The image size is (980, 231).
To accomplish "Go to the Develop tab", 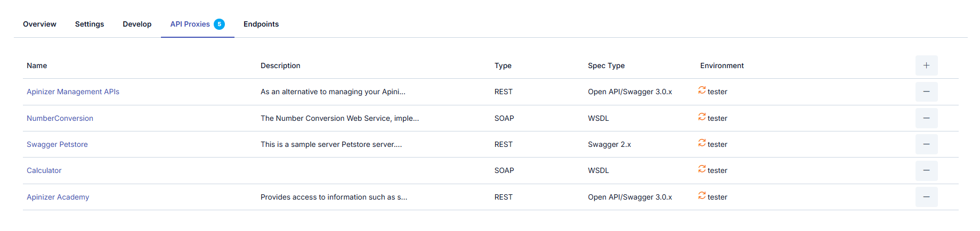I will pyautogui.click(x=137, y=24).
